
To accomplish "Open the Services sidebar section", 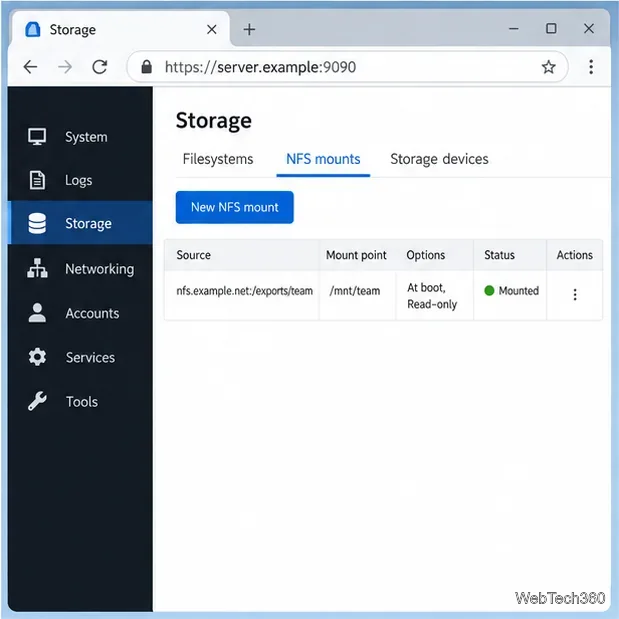I will click(80, 357).
